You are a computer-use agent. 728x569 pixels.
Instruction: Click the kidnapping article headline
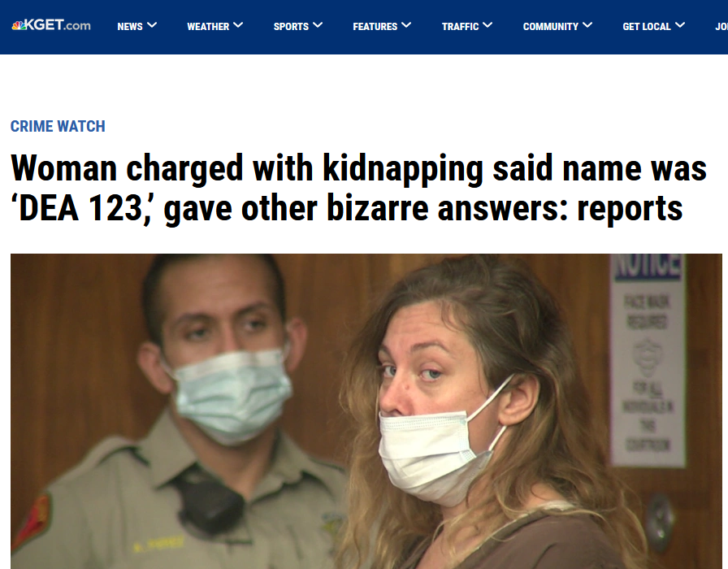tap(358, 188)
